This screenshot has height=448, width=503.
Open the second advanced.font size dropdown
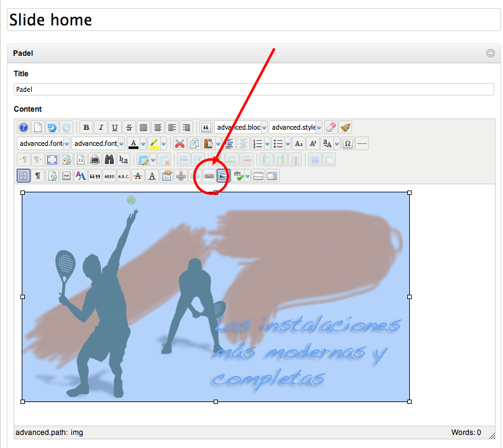point(98,143)
